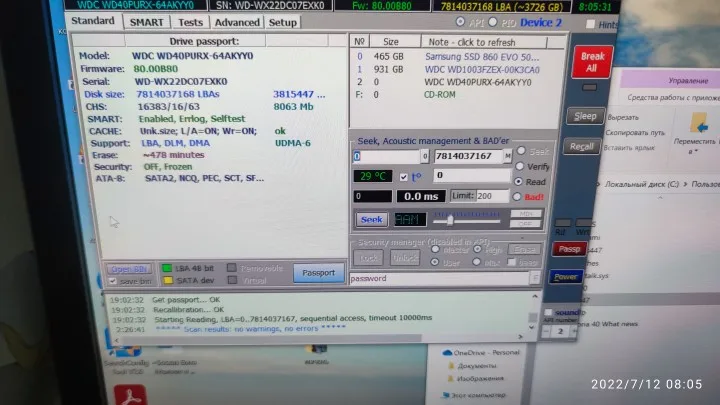Screen dimensions: 720x405
Task: Select the red Bad! radio option
Action: pyautogui.click(x=517, y=197)
